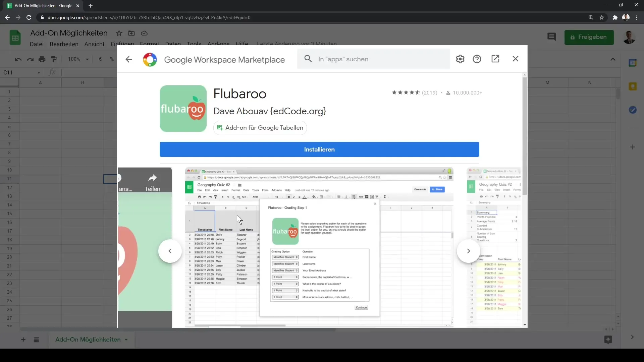The height and width of the screenshot is (362, 644).
Task: Click the back arrow icon in Marketplace
Action: pos(129,59)
